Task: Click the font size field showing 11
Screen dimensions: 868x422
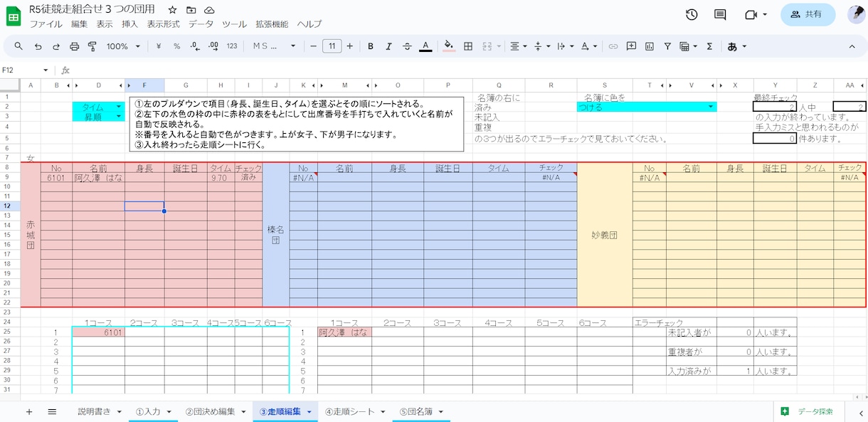Action: pyautogui.click(x=332, y=46)
